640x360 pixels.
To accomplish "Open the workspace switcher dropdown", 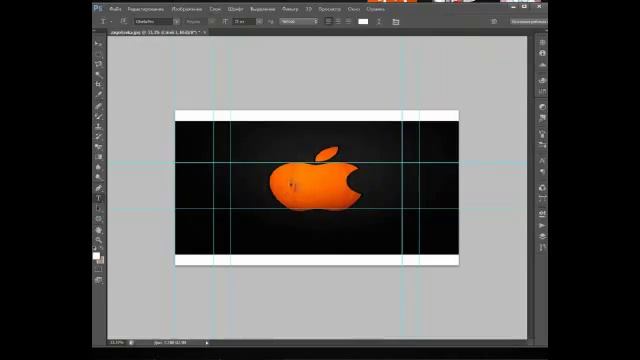I will click(529, 21).
